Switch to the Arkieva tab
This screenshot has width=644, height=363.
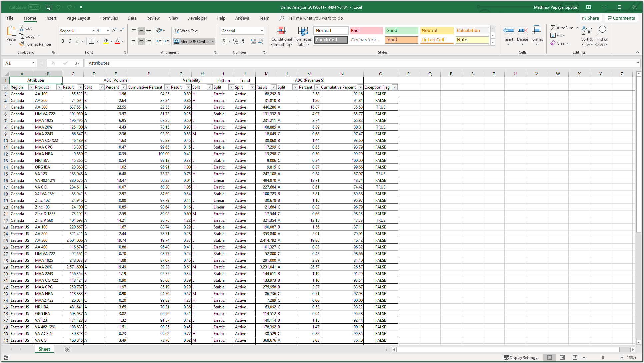(x=242, y=18)
